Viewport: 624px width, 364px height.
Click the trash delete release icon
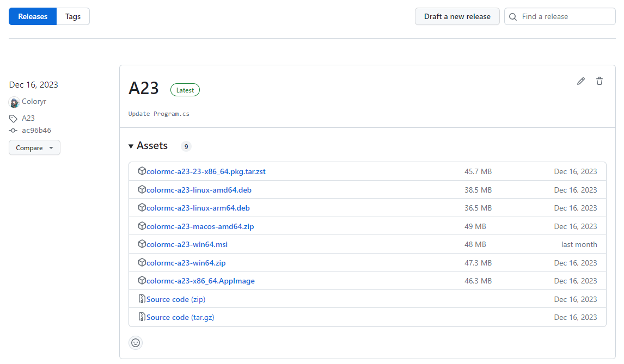pos(599,81)
